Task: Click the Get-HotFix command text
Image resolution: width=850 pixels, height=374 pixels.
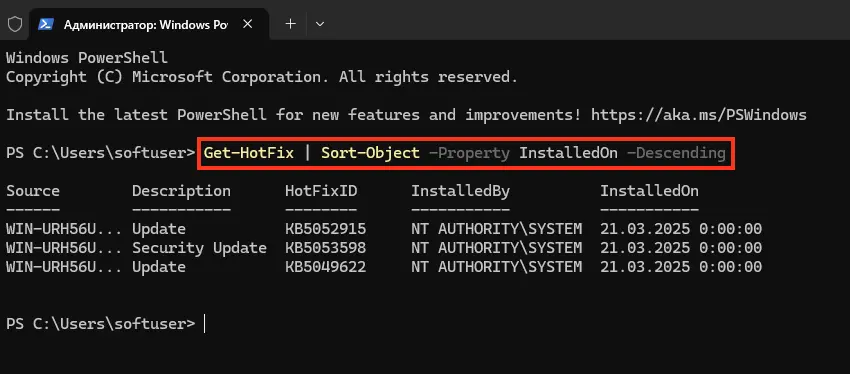Action: coord(249,153)
